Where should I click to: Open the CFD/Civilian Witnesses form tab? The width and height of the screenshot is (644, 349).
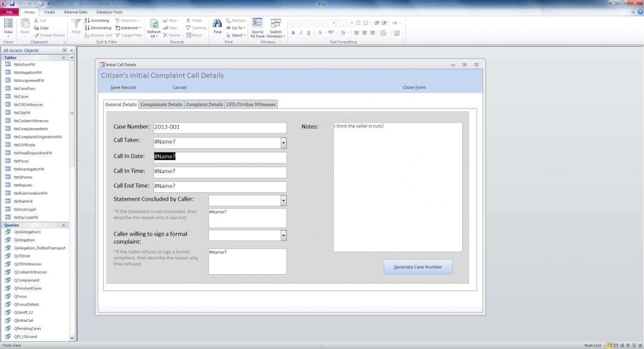[x=251, y=104]
